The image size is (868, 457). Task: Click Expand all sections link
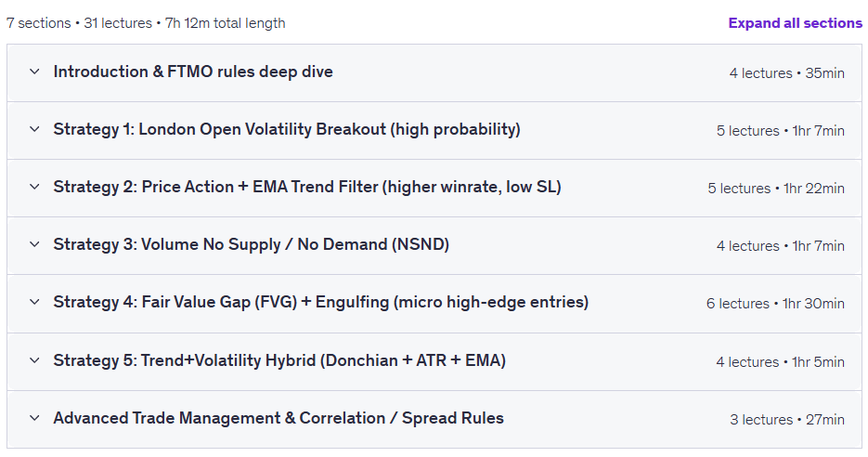tap(795, 22)
